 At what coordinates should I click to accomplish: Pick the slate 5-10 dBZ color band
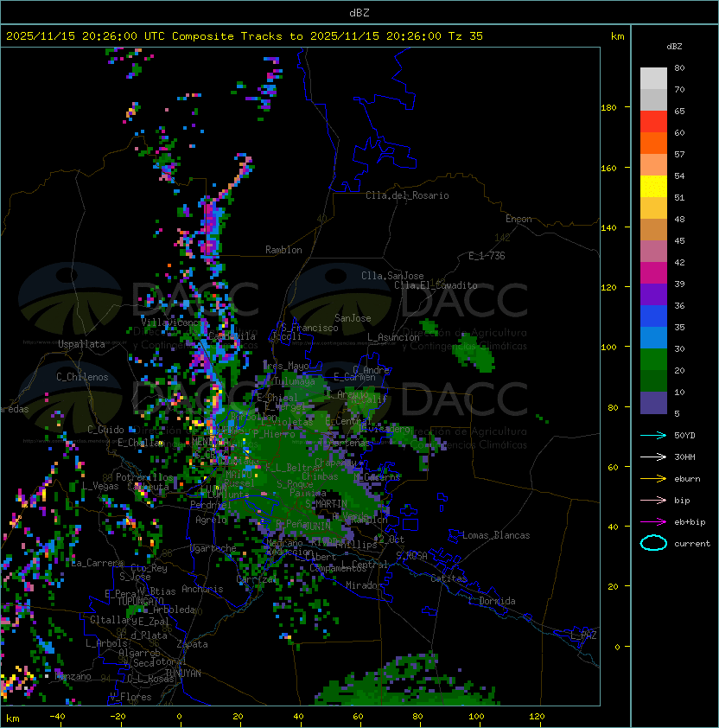click(653, 403)
